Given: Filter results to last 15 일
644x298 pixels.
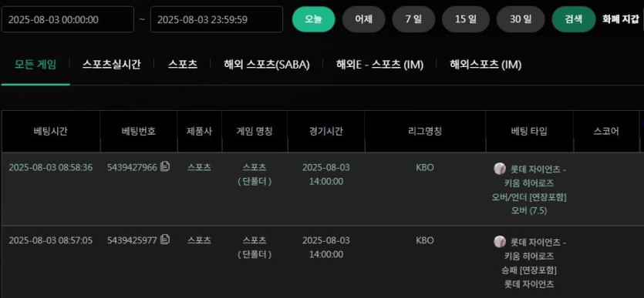Looking at the screenshot, I should (466, 19).
